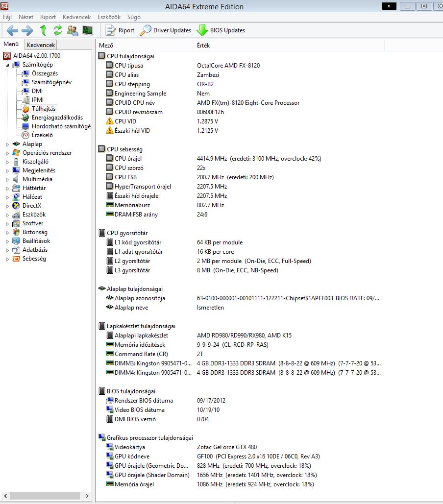Viewport: 443px width, 504px height.
Task: Expand the Eszközök tree node
Action: pos(8,215)
